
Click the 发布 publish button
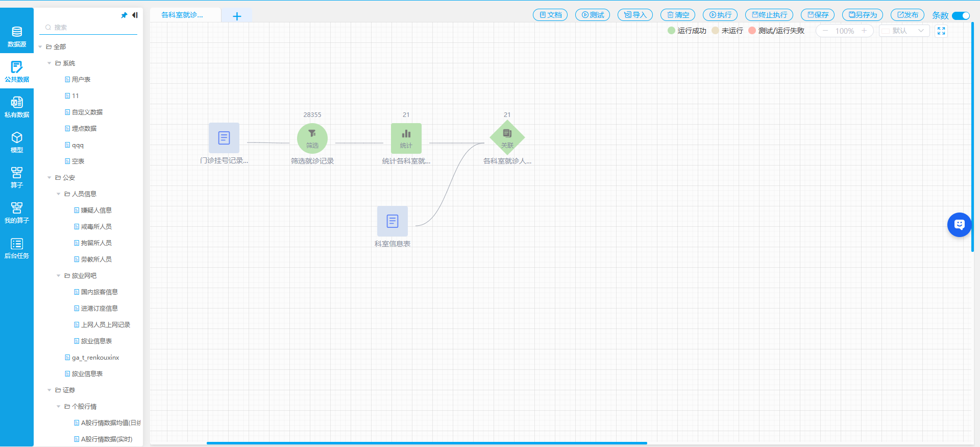(x=907, y=15)
